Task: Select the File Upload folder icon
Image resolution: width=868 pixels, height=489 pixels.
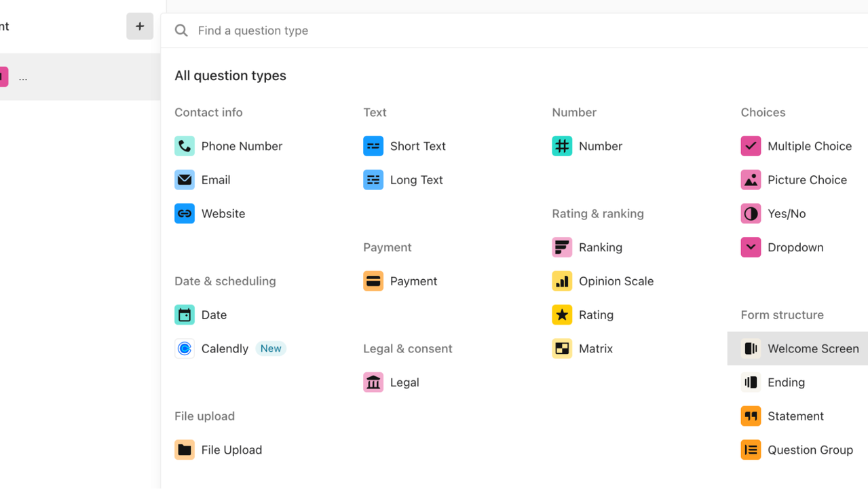Action: coord(185,450)
